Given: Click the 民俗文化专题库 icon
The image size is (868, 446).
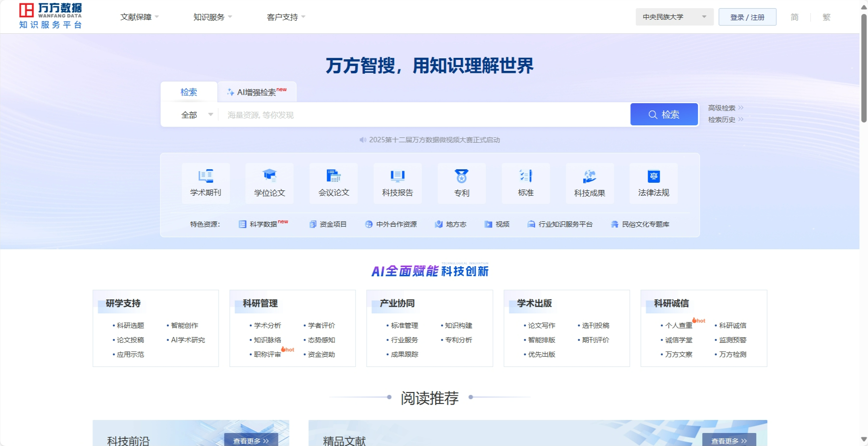Looking at the screenshot, I should tap(614, 224).
